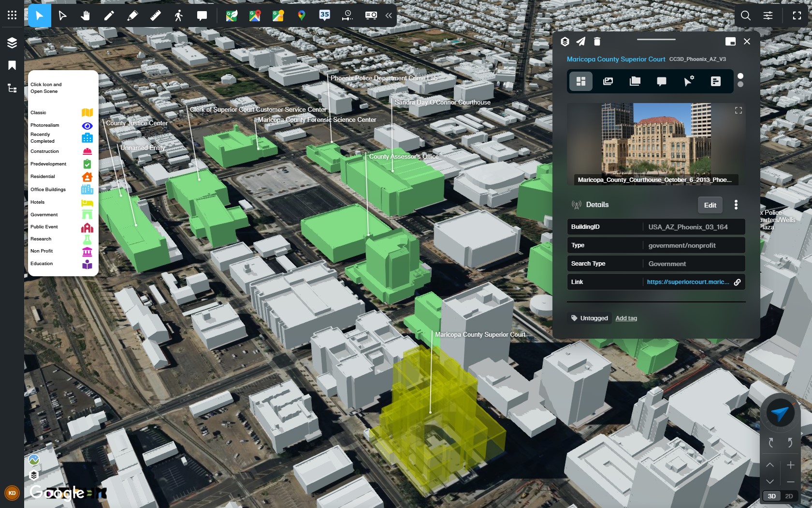This screenshot has width=812, height=508.
Task: Choose the pencil draw tool
Action: pos(109,15)
